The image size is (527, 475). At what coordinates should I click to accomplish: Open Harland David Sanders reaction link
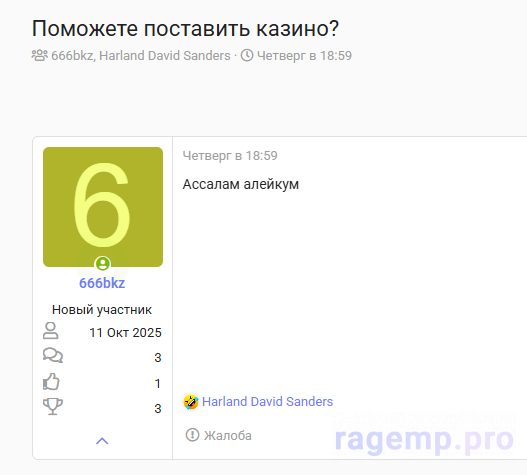pos(268,402)
